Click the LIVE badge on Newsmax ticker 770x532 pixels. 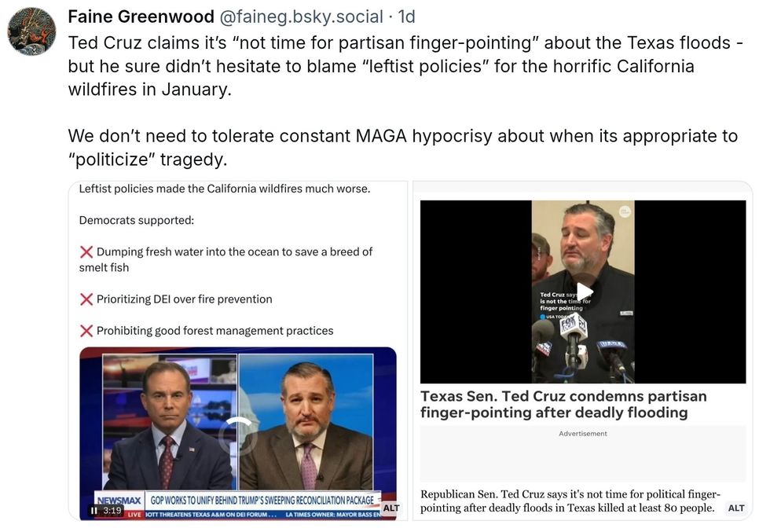click(134, 514)
